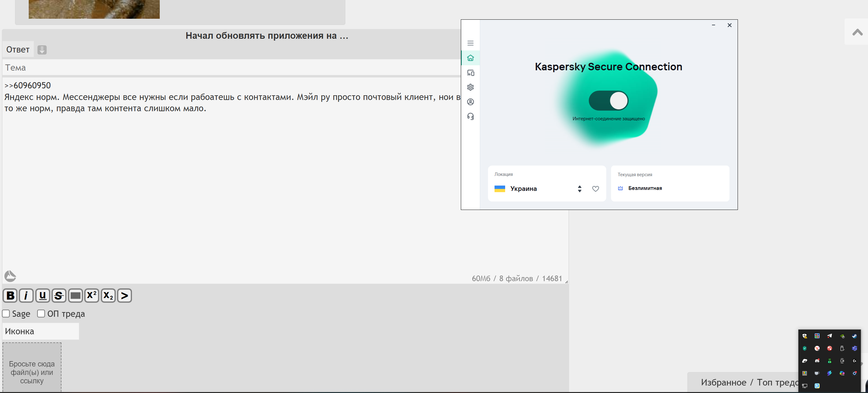This screenshot has height=393, width=868.
Task: Collapse reply form arrow next to Ответ
Action: (42, 50)
